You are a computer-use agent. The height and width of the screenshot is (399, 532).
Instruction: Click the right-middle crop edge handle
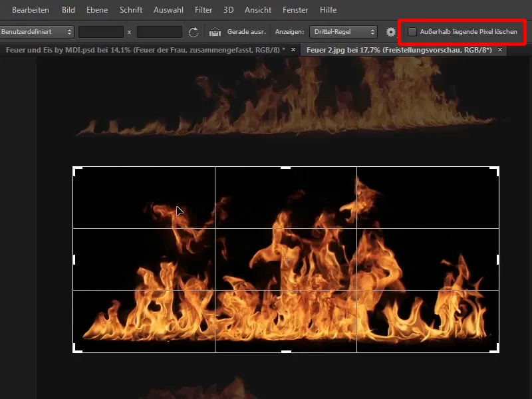(x=497, y=259)
